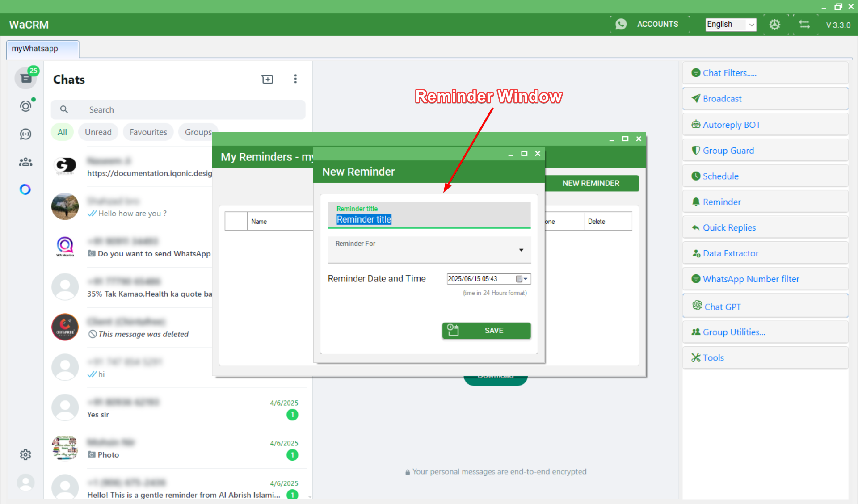Expand the Reminder For dropdown
The width and height of the screenshot is (858, 504).
pos(521,250)
